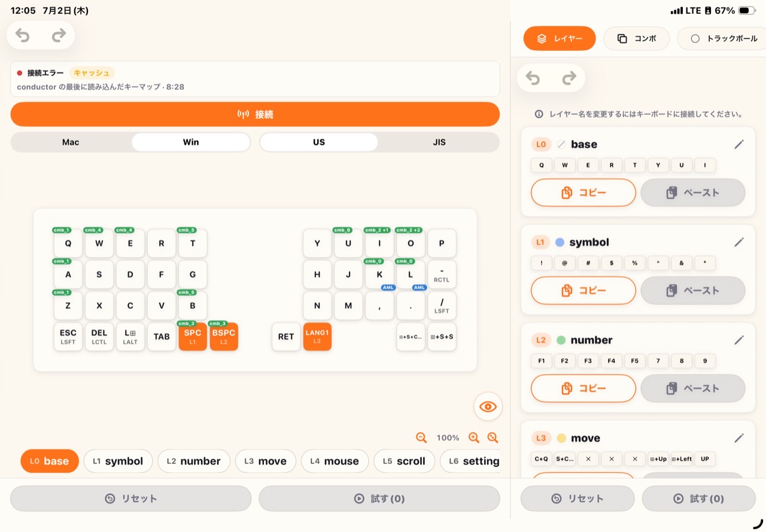Select the LANG1 L3 key on the layout
Viewport: 766px width, 532px height.
[317, 337]
